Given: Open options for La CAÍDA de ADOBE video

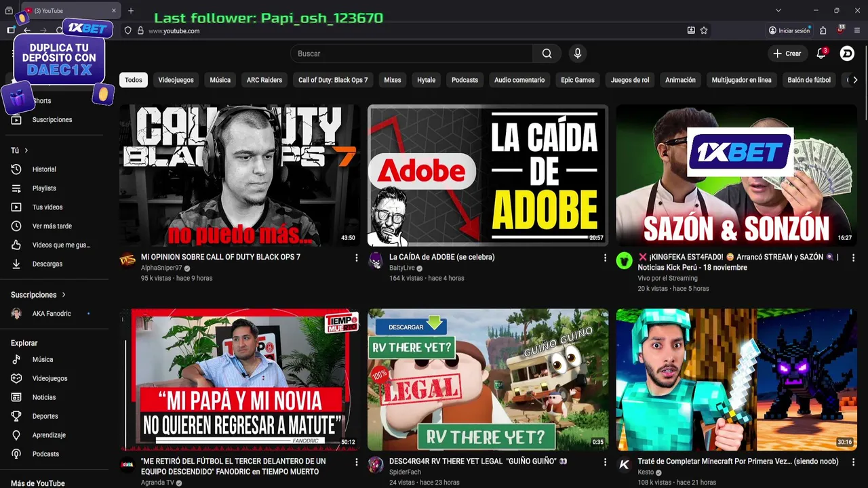Looking at the screenshot, I should (x=605, y=258).
